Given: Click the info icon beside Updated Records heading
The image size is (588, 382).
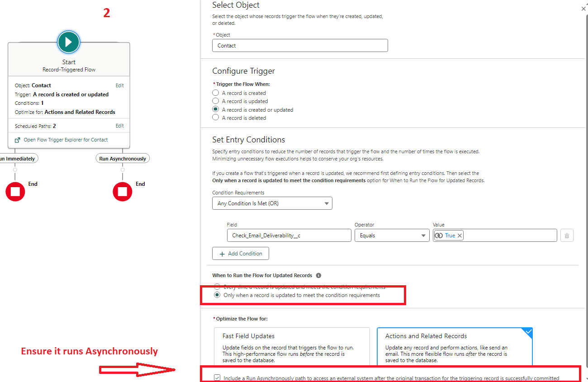Looking at the screenshot, I should coord(318,275).
